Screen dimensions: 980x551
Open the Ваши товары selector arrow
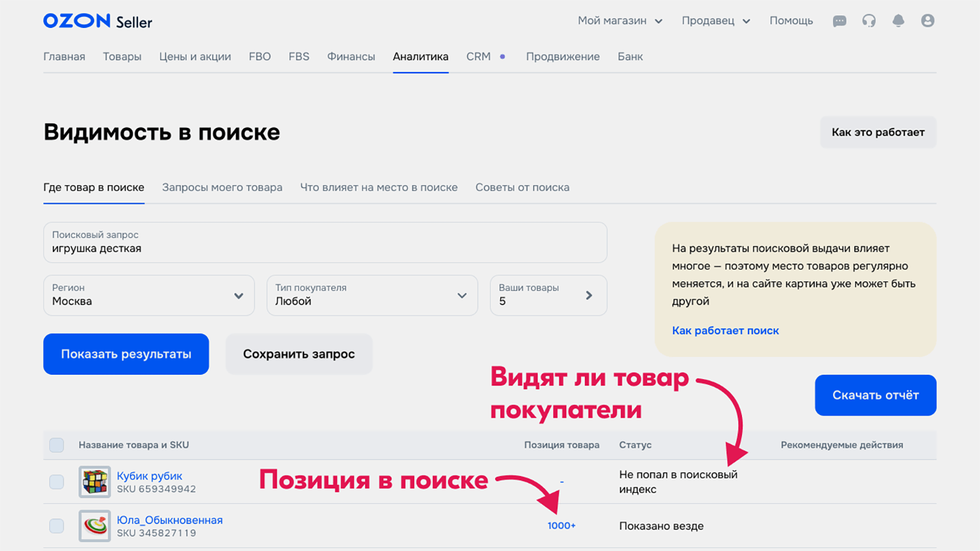(589, 295)
